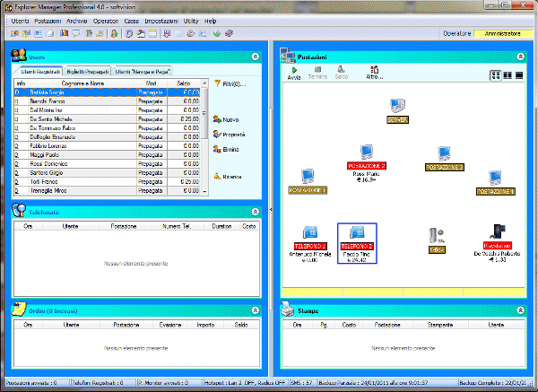Collapse the Postazioni panel with its chevron
This screenshot has height=392, width=538.
click(520, 57)
